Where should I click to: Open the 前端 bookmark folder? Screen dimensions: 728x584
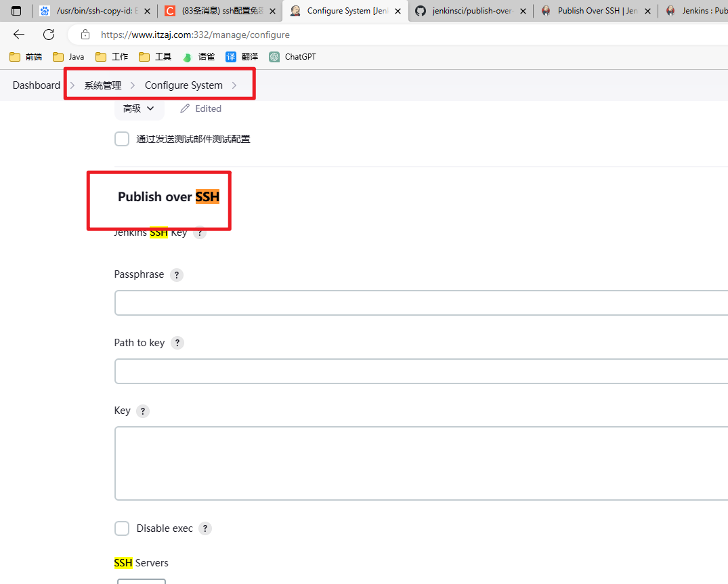26,57
